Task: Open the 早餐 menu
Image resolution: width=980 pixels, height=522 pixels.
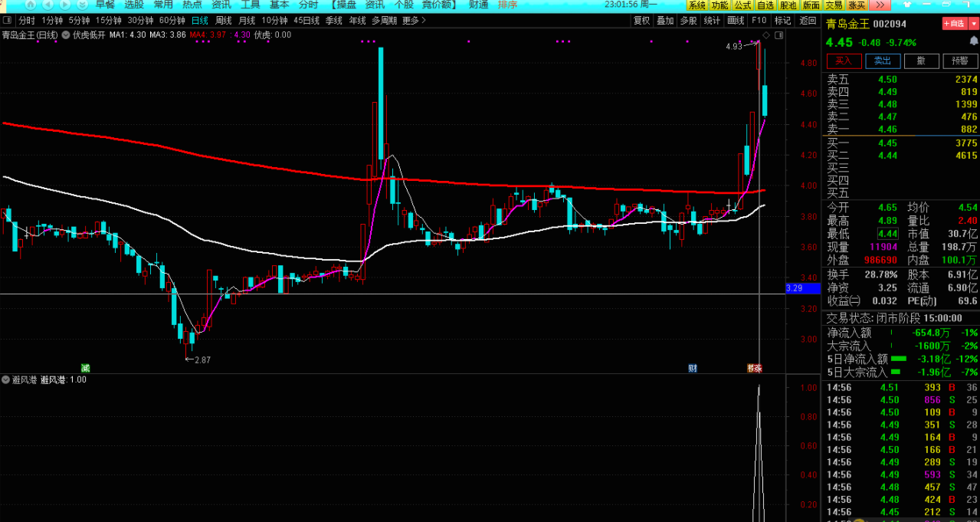Action: (105, 5)
